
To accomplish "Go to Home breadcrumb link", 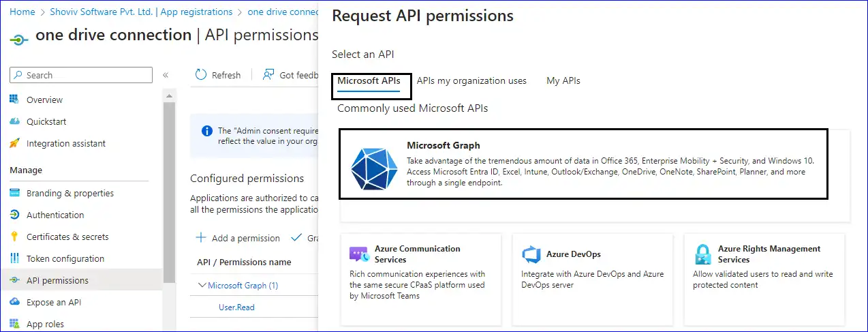I will coord(22,12).
